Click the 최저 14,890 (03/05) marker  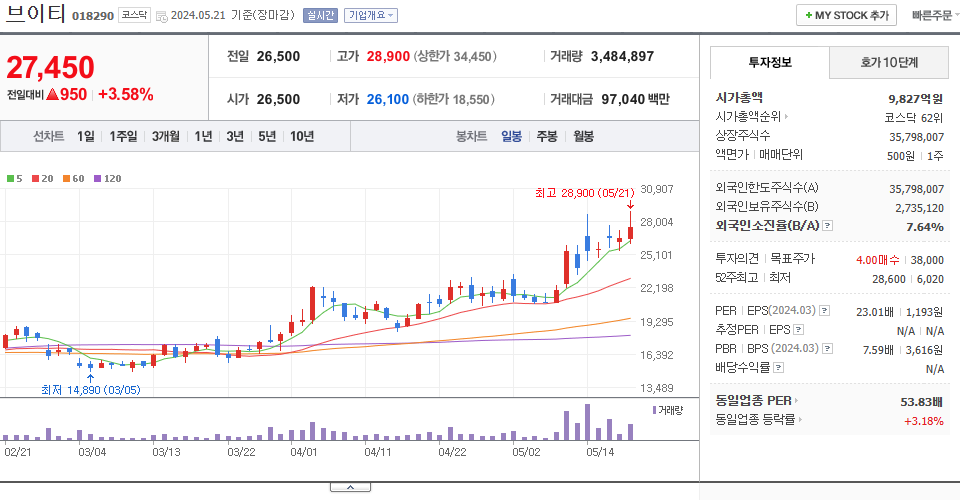coord(91,390)
